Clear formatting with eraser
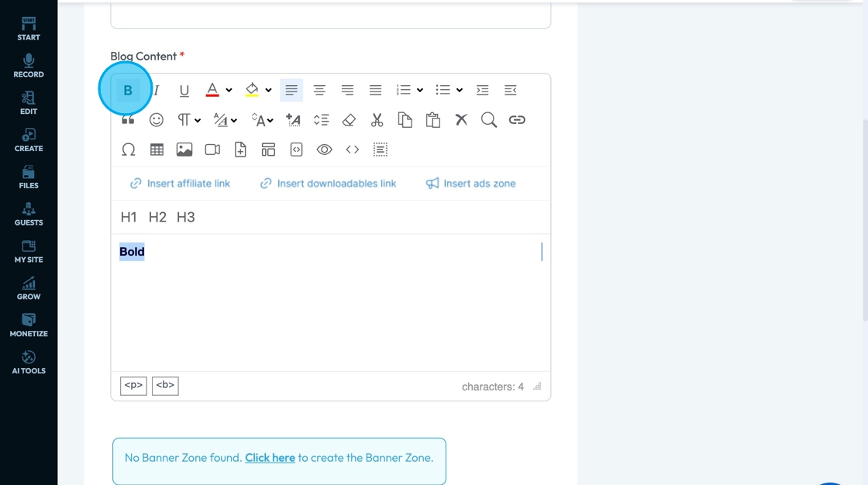Viewport: 868px width, 485px height. 349,120
